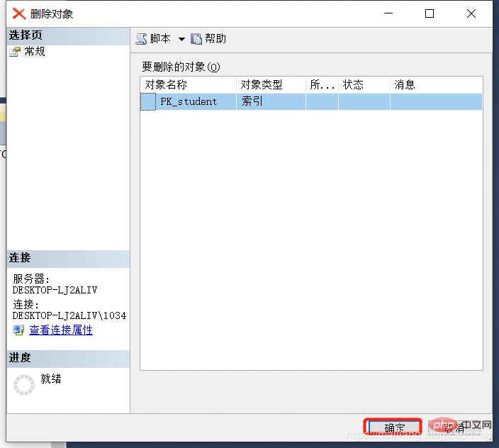This screenshot has width=499, height=448.
Task: Cancel with the 取消 button
Action: [x=455, y=428]
